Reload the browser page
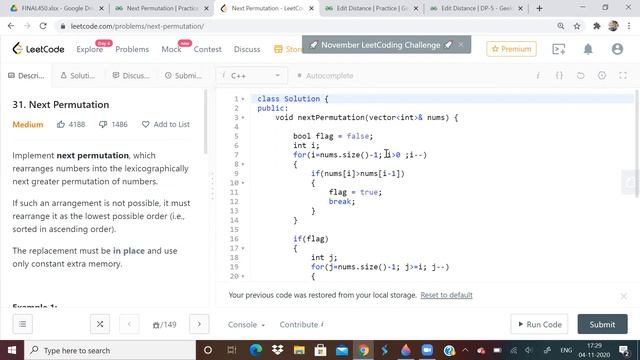Image resolution: width=640 pixels, height=360 pixels. coord(43,26)
